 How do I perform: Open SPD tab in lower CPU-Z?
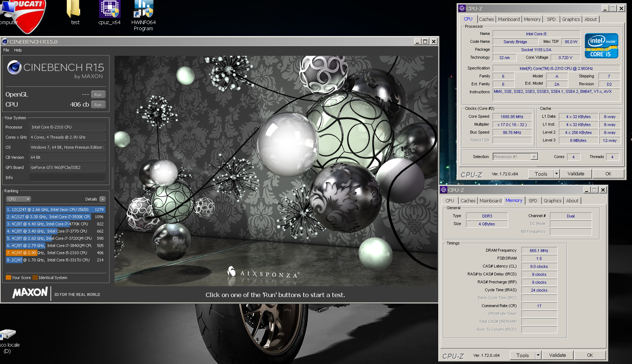click(x=533, y=201)
